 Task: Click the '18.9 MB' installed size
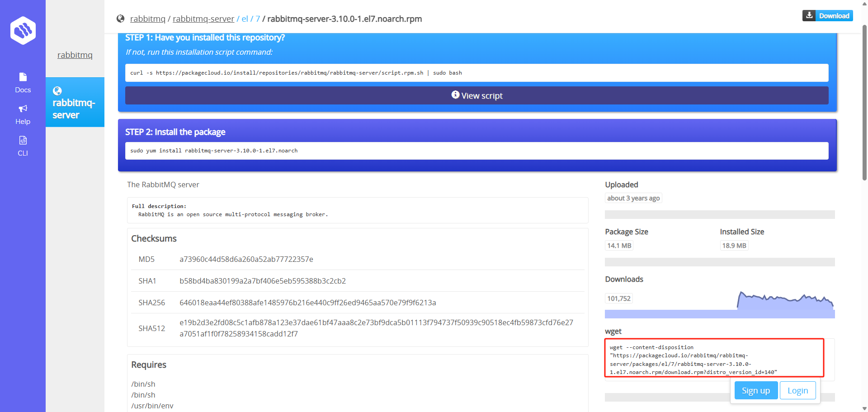[x=734, y=246]
